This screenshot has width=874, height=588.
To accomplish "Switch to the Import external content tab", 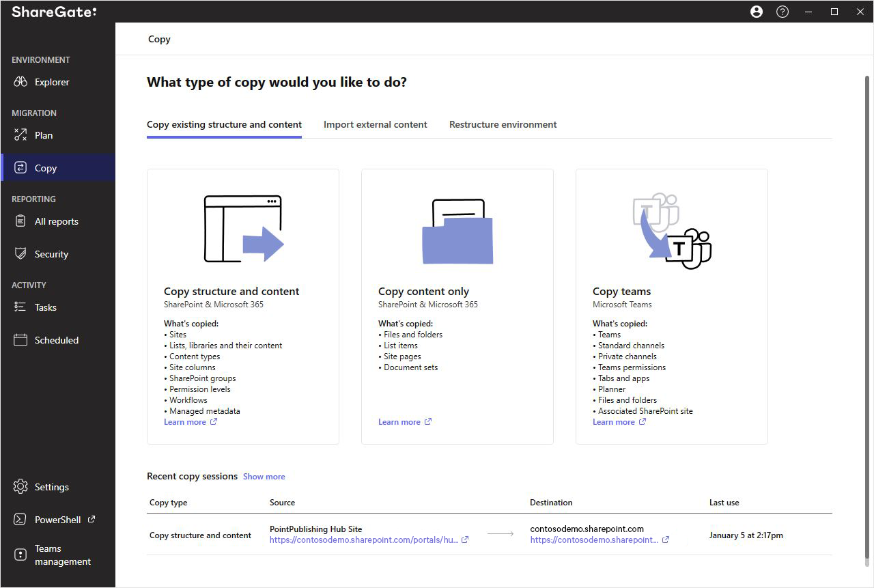I will [375, 124].
